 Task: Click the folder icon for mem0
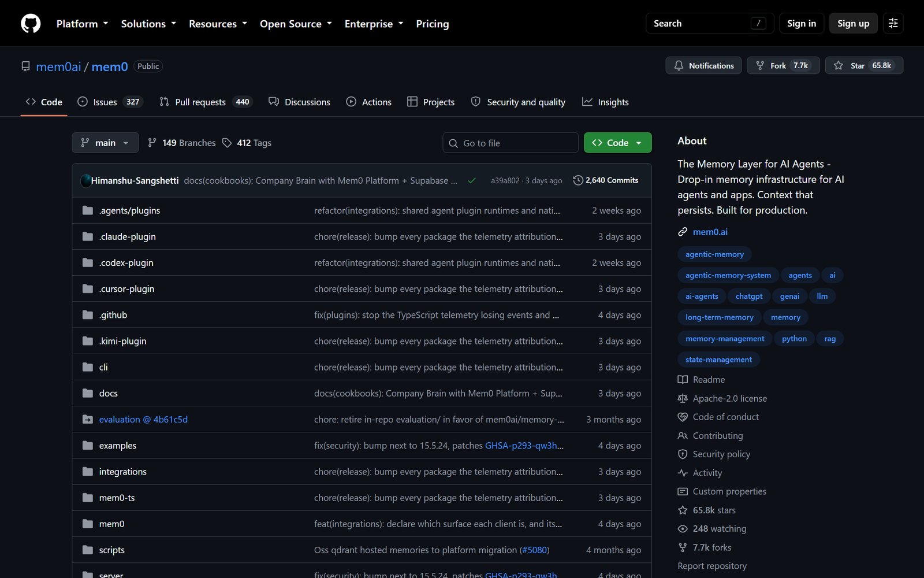[x=88, y=524]
